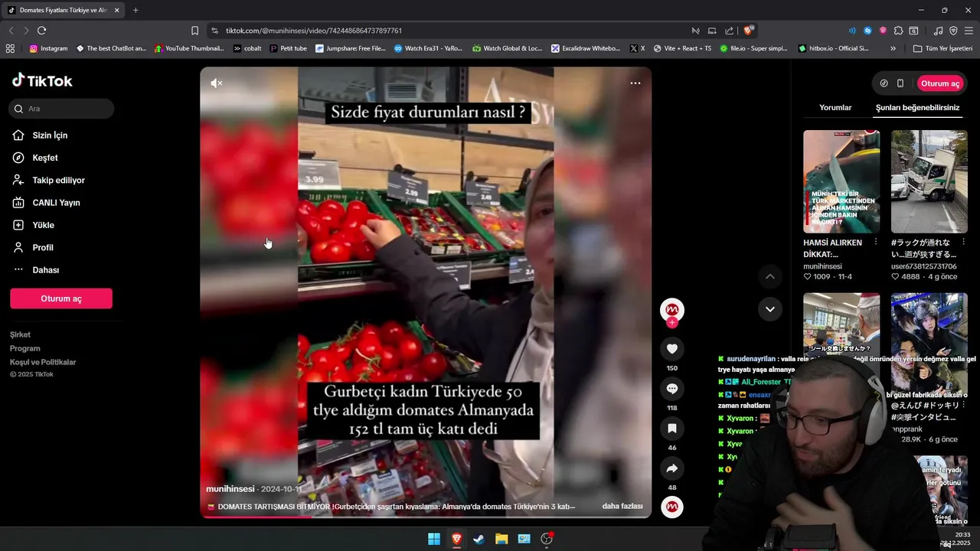Open options for truck video
The width and height of the screenshot is (980, 551).
click(x=962, y=243)
